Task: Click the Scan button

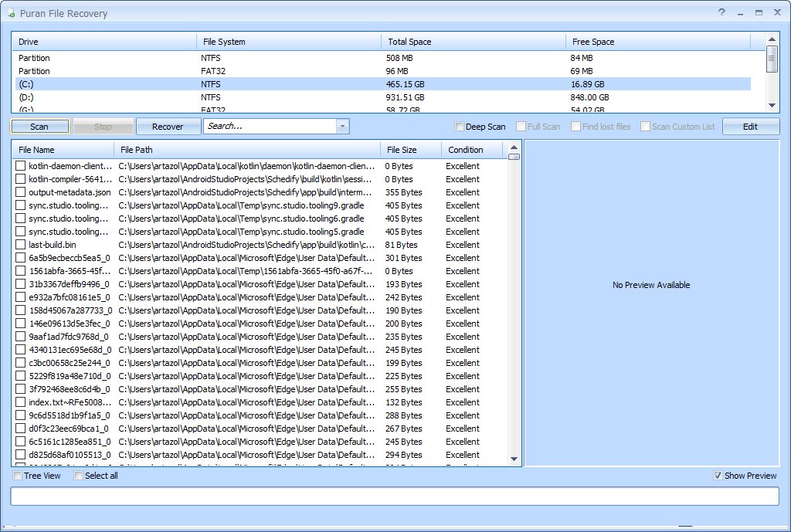Action: pos(39,127)
